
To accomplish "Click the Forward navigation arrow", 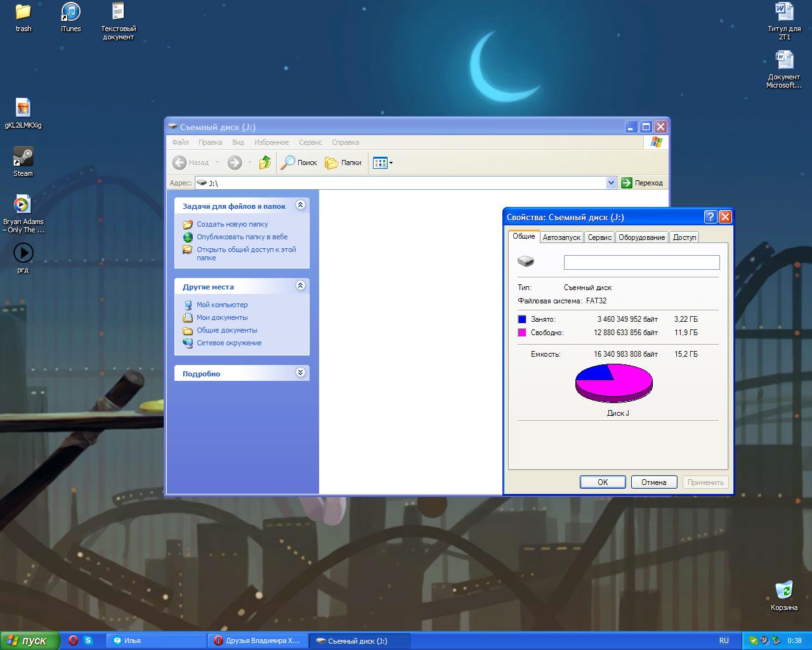I will click(235, 162).
